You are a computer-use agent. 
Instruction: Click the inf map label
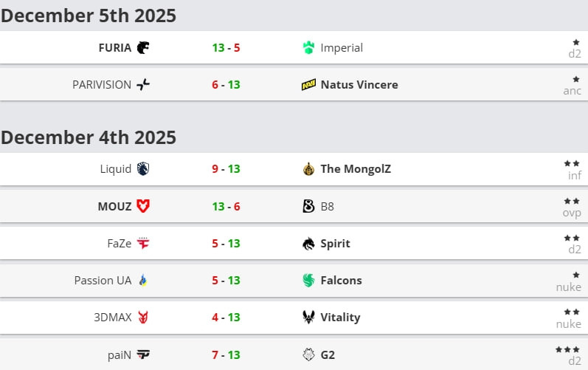(x=574, y=176)
